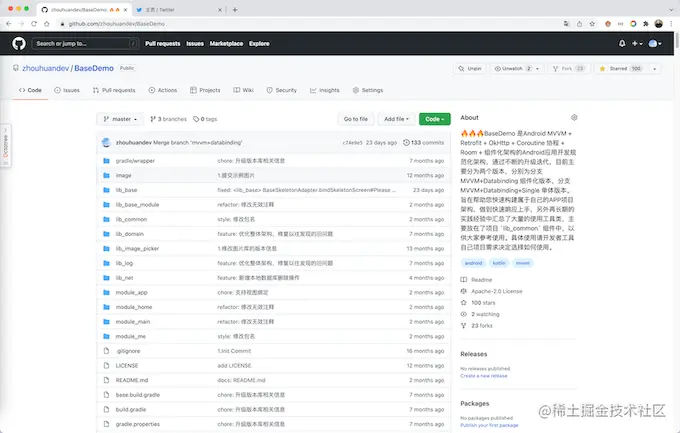Open the README.md file

tap(132, 380)
